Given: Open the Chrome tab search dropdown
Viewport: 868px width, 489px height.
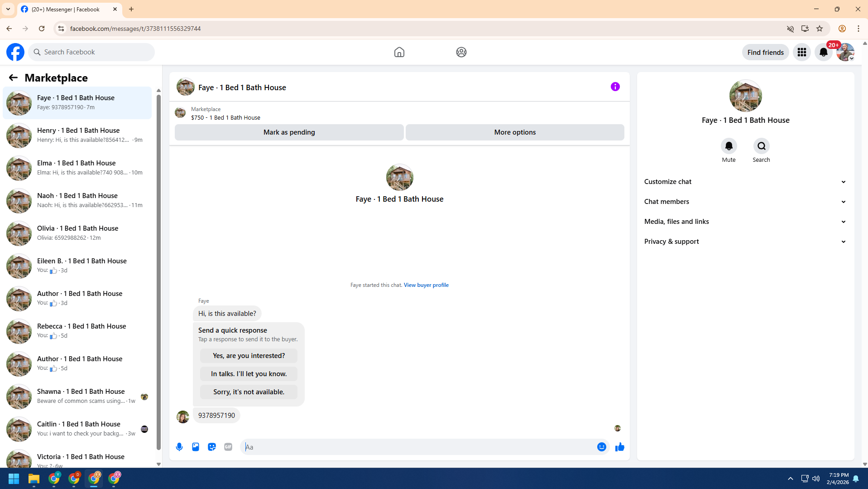Looking at the screenshot, I should click(8, 9).
